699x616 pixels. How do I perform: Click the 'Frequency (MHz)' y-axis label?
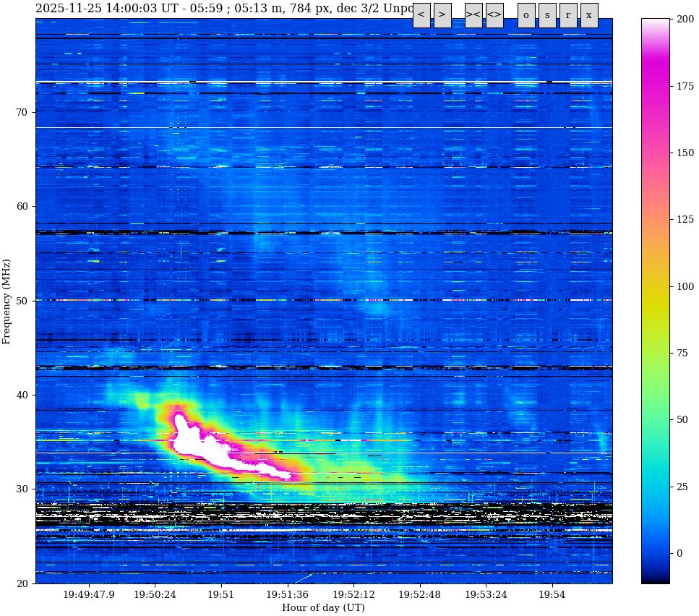7,301
